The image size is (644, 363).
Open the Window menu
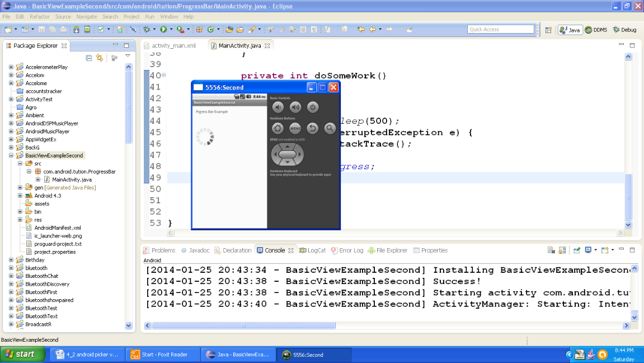[x=169, y=16]
